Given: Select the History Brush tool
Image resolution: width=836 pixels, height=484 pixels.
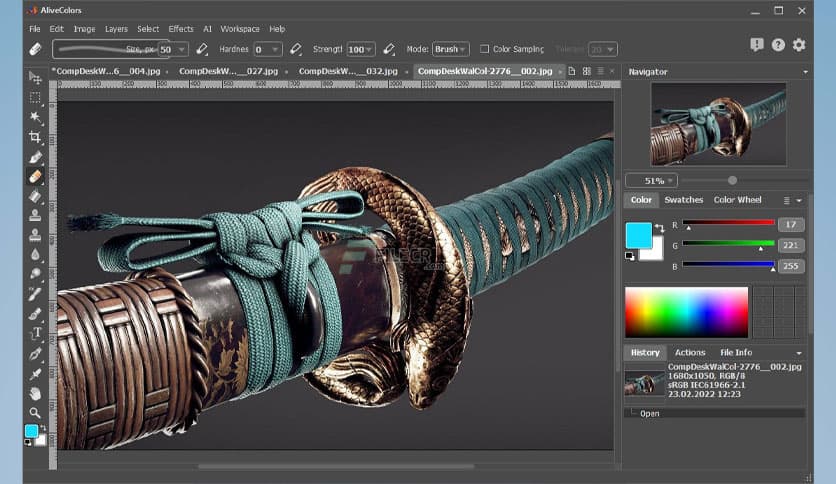Looking at the screenshot, I should click(x=35, y=314).
